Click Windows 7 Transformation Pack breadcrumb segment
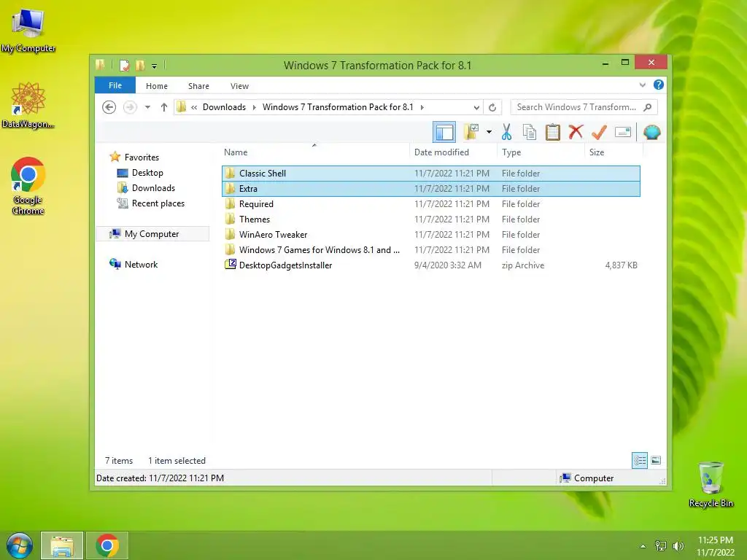This screenshot has height=560, width=747. 338,107
